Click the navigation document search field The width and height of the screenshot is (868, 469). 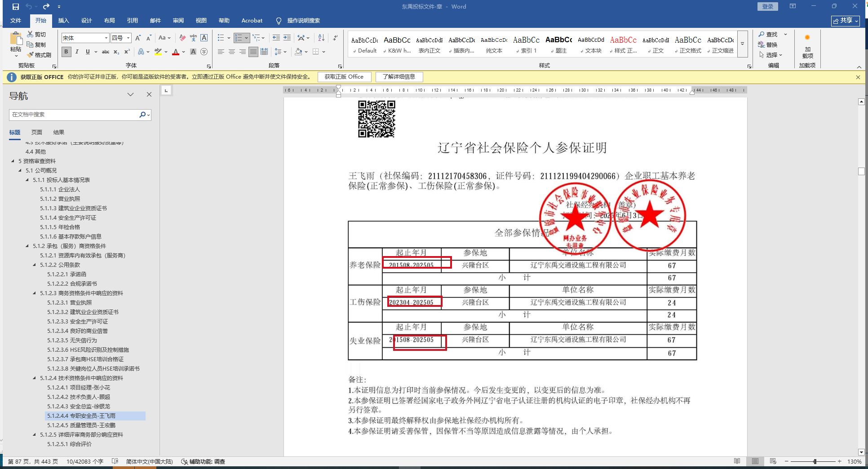pos(74,115)
